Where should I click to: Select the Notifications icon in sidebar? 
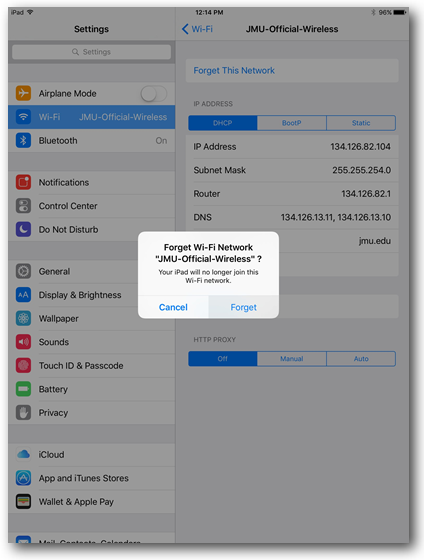[x=23, y=182]
